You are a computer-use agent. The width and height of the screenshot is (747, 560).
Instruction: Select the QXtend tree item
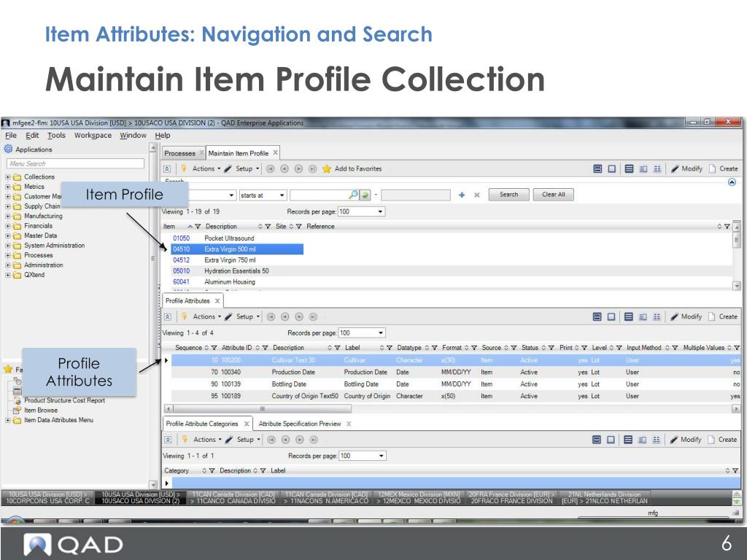coord(34,275)
